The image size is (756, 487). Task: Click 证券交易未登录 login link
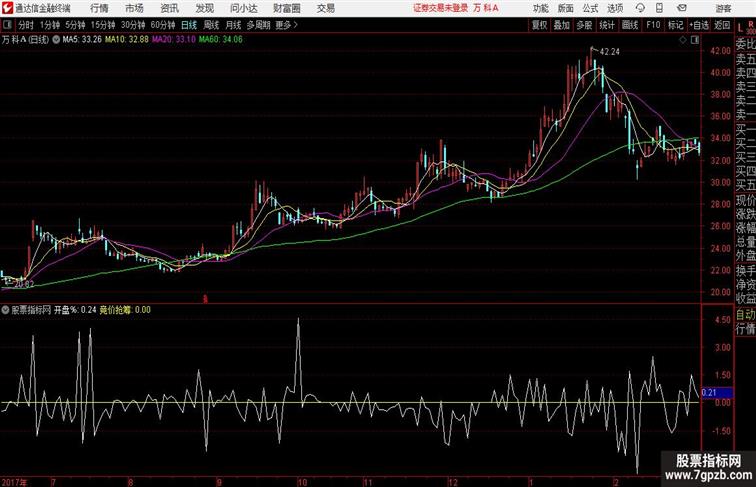[x=441, y=8]
